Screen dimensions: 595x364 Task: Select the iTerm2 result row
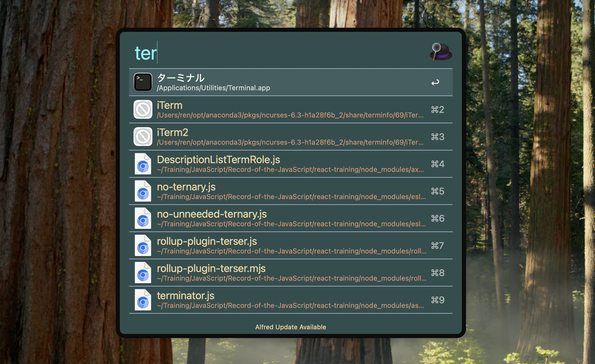tap(260, 137)
